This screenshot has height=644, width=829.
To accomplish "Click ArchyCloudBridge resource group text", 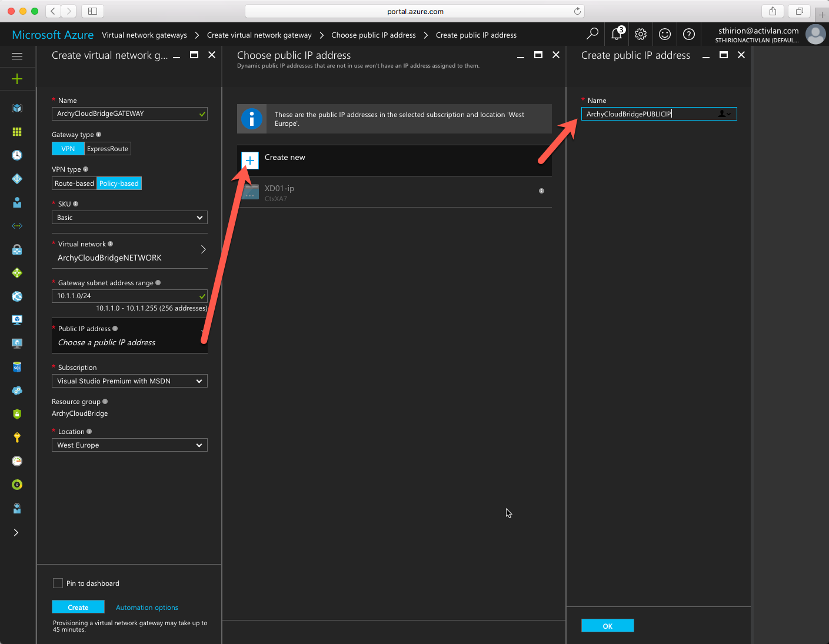I will pyautogui.click(x=80, y=413).
